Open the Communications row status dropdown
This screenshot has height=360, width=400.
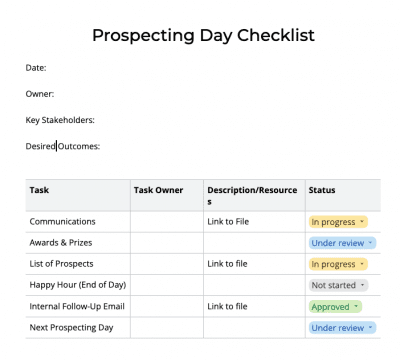point(338,222)
